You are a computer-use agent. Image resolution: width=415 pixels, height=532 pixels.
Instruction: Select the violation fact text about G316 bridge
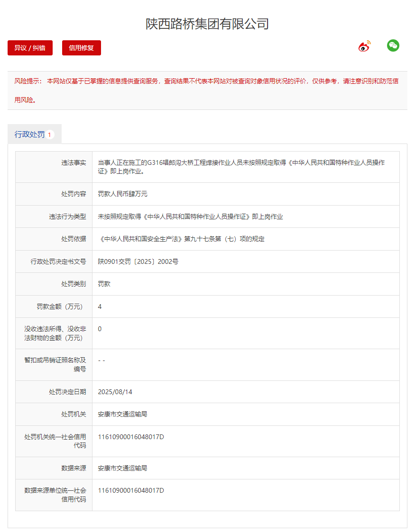241,167
